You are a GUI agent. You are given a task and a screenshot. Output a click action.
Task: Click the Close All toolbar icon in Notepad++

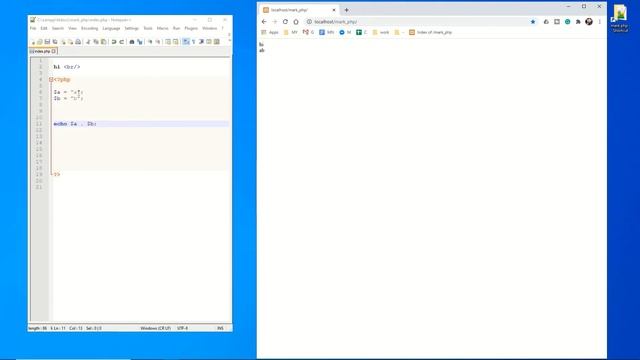[x=71, y=42]
